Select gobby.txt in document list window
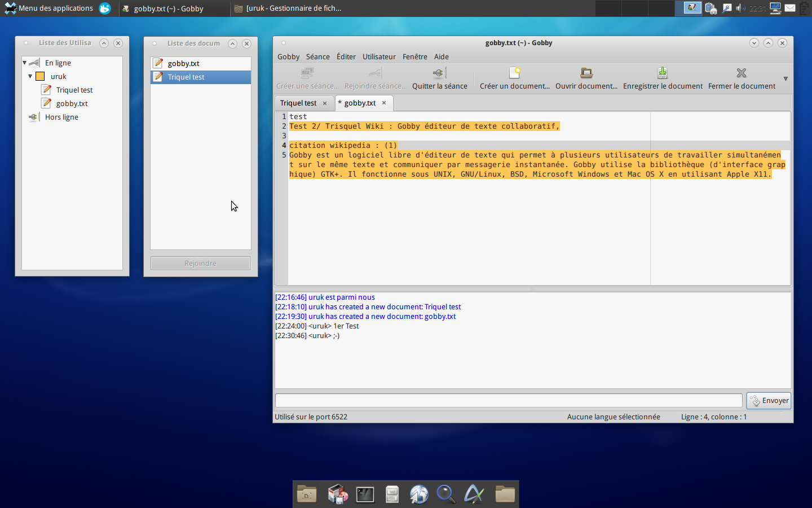The image size is (812, 508). pyautogui.click(x=201, y=63)
